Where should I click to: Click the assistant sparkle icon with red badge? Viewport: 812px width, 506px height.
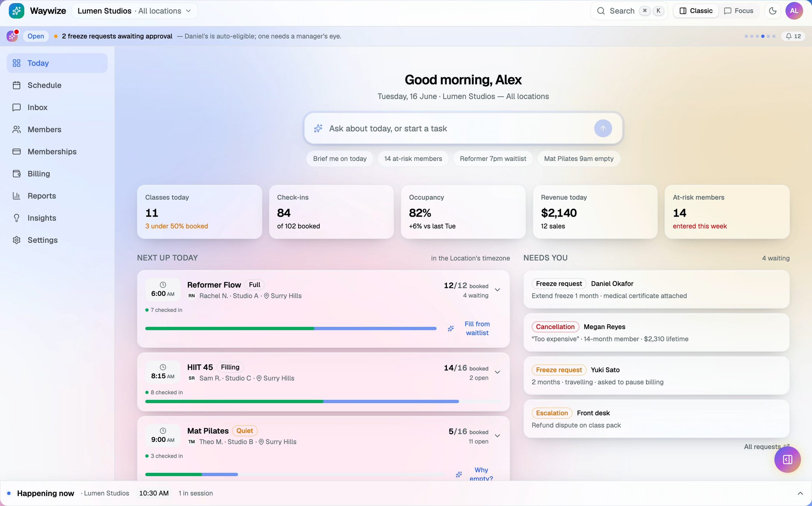tap(12, 36)
